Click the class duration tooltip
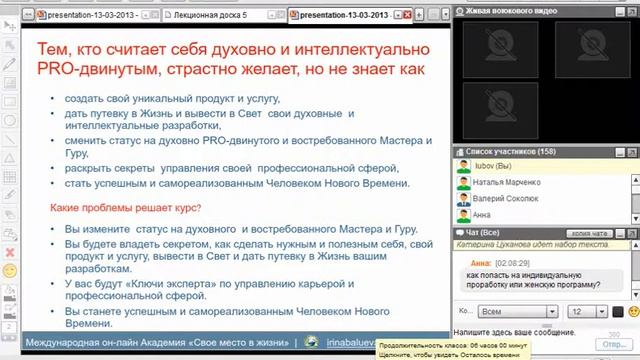The image size is (640, 360). (453, 350)
